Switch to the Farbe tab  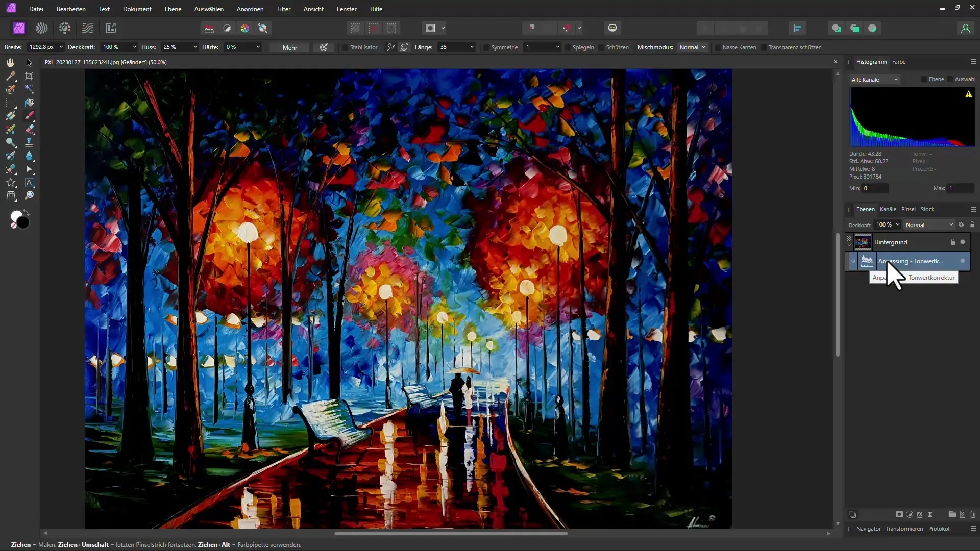(x=899, y=62)
